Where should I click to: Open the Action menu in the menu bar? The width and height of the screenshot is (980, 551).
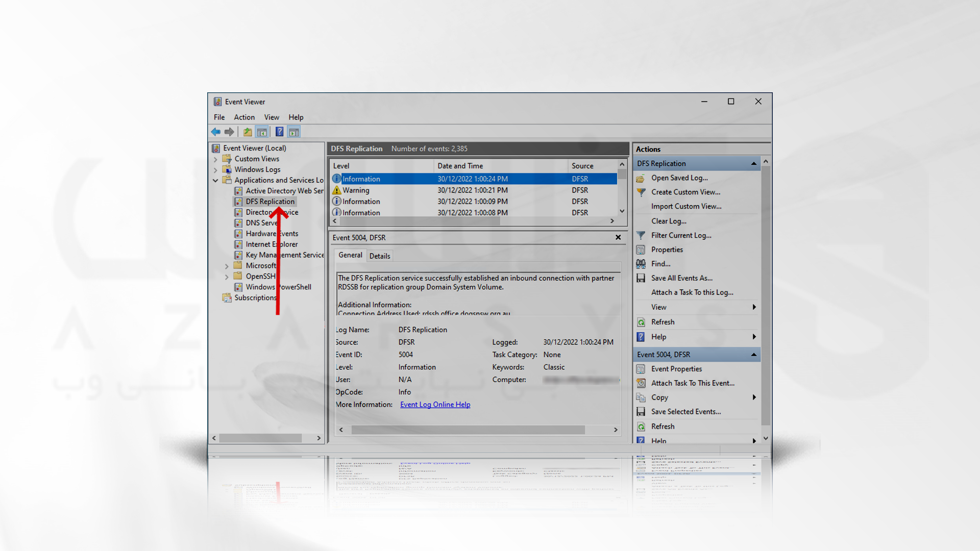[x=243, y=116]
